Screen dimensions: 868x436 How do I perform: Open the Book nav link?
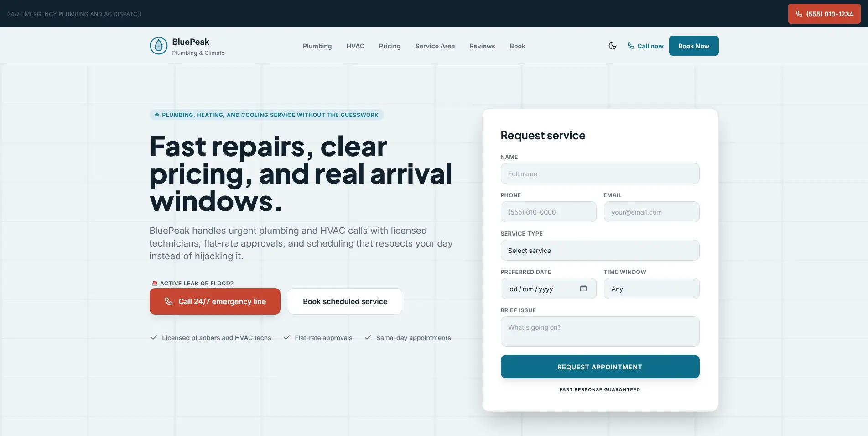[x=517, y=46]
